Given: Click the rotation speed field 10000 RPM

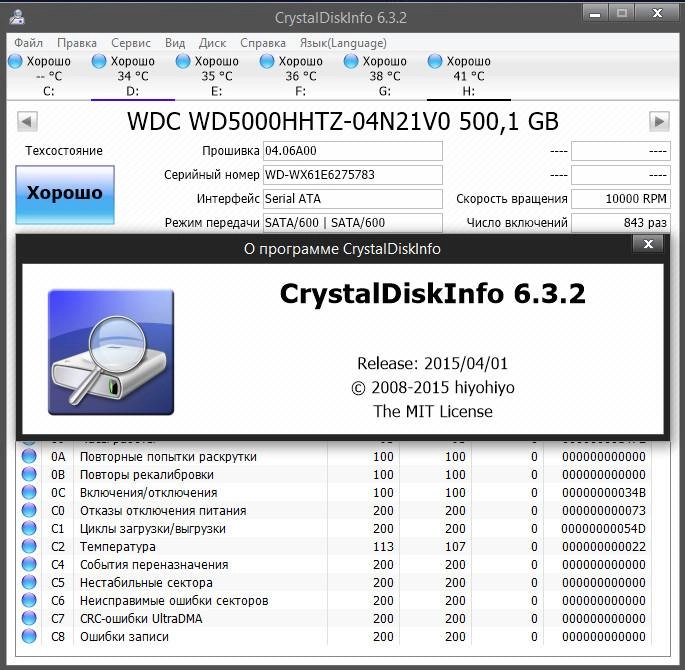Looking at the screenshot, I should [x=621, y=199].
